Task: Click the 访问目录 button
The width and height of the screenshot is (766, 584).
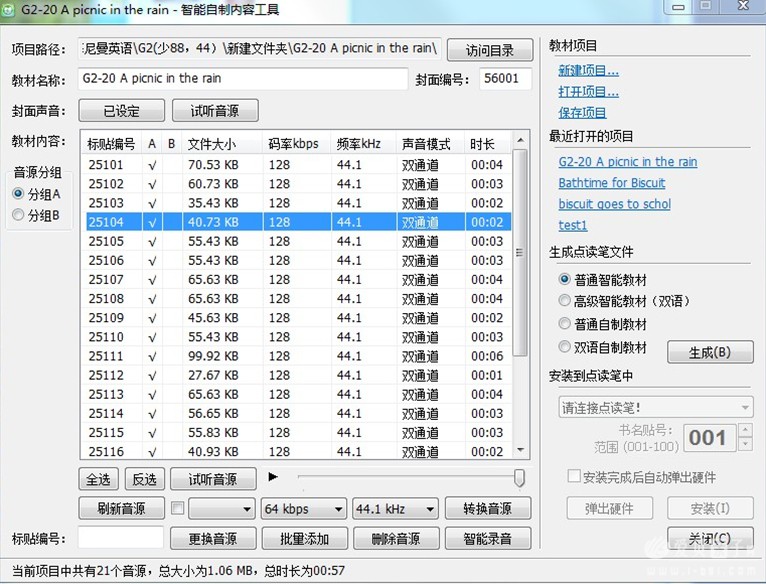Action: tap(488, 50)
